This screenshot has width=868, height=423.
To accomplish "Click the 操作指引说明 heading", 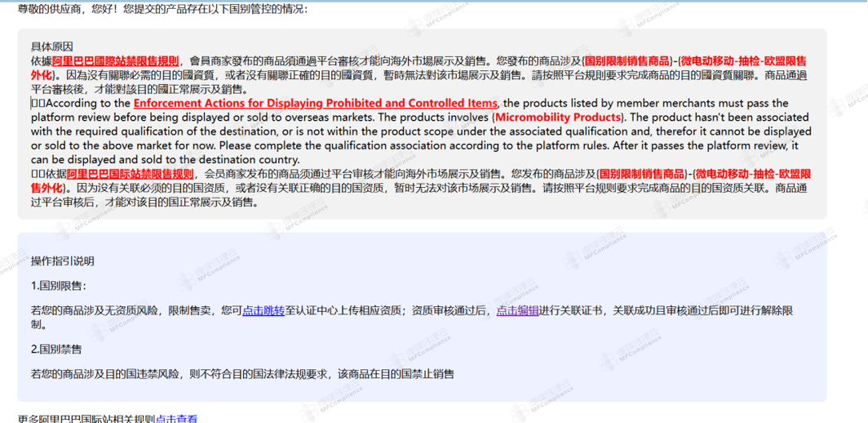I will click(x=63, y=261).
